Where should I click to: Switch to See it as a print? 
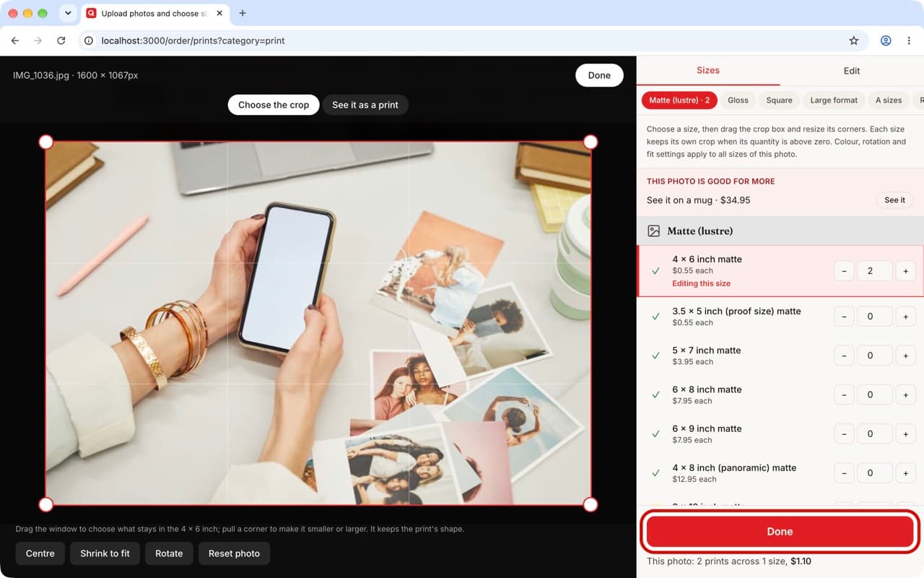click(365, 105)
